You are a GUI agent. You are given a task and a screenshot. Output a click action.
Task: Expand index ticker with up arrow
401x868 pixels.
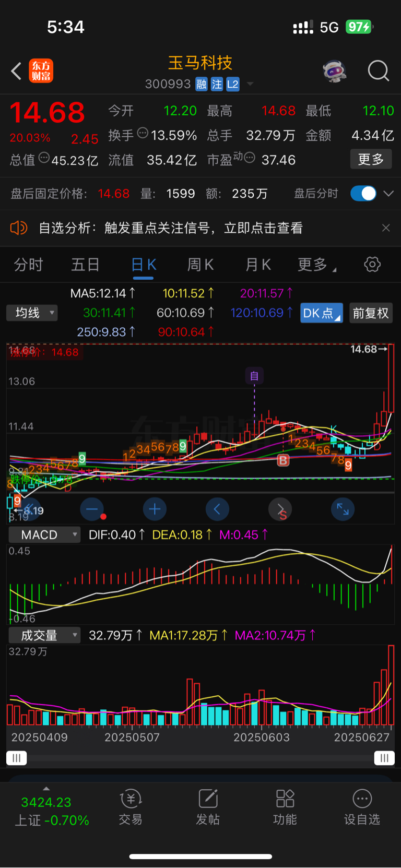pos(46,789)
